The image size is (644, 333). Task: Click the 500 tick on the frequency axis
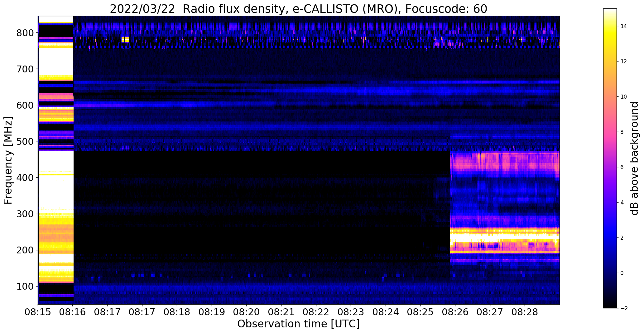tap(25, 141)
